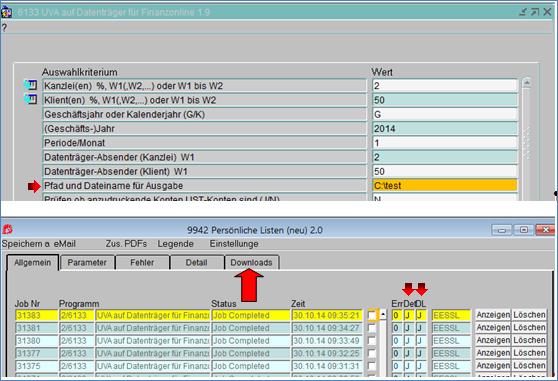Click Err count 0 for job 31383
This screenshot has height=381, width=558.
(397, 315)
